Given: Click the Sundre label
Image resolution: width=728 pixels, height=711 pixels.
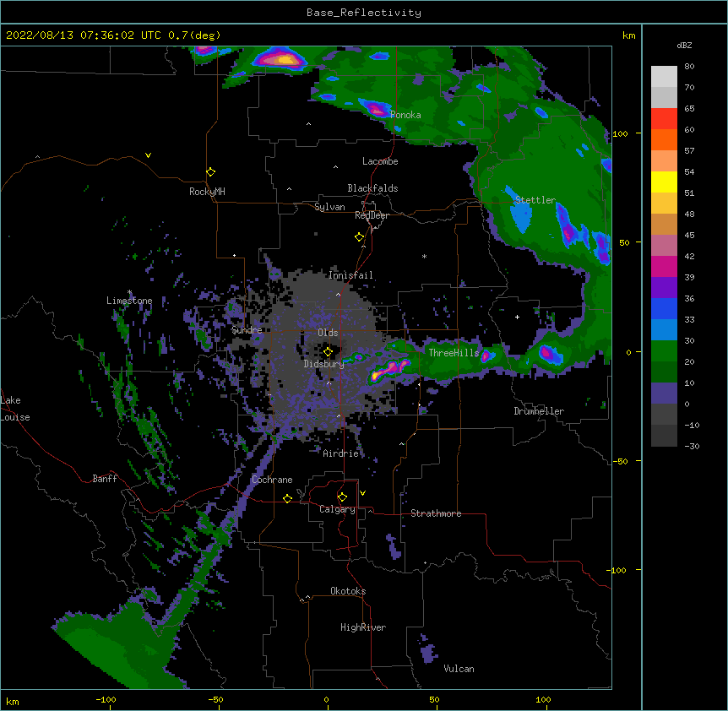Looking at the screenshot, I should coord(247,330).
